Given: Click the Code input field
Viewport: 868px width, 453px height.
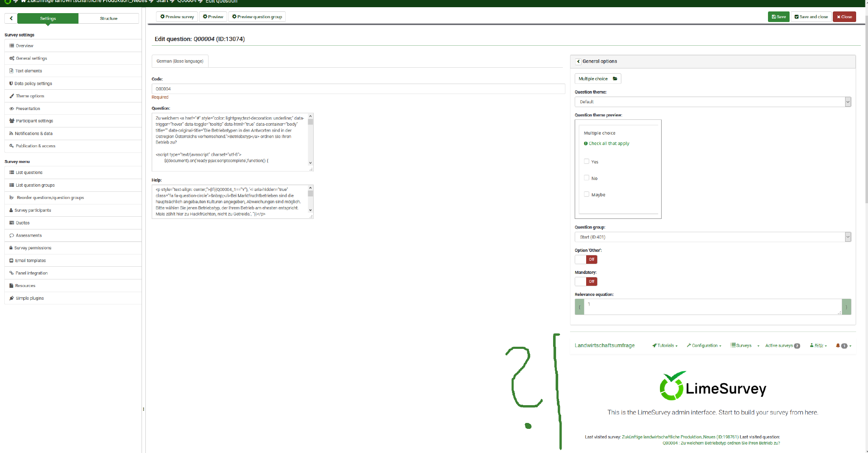Looking at the screenshot, I should pyautogui.click(x=358, y=89).
